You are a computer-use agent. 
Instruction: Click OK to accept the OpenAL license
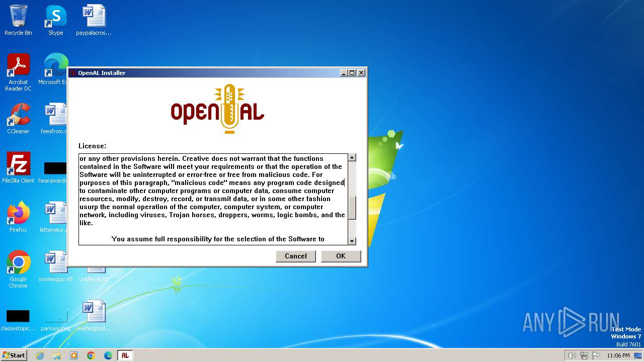pos(341,256)
